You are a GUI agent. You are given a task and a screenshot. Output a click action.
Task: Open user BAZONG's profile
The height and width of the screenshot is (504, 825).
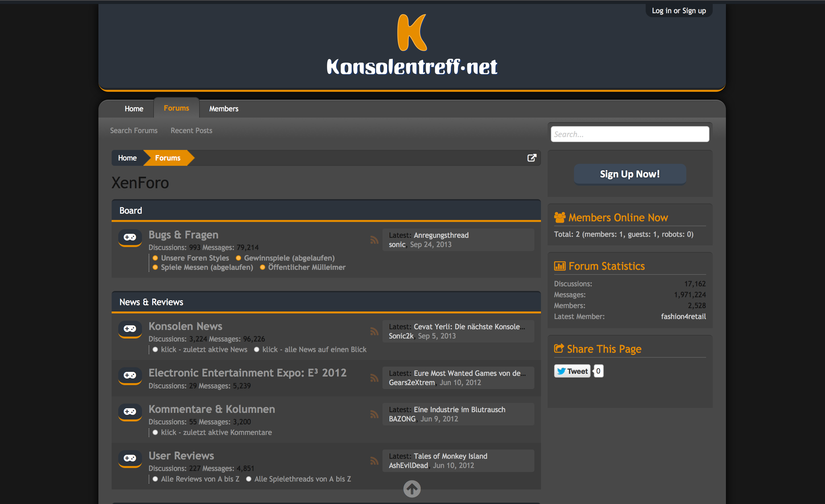click(x=402, y=419)
